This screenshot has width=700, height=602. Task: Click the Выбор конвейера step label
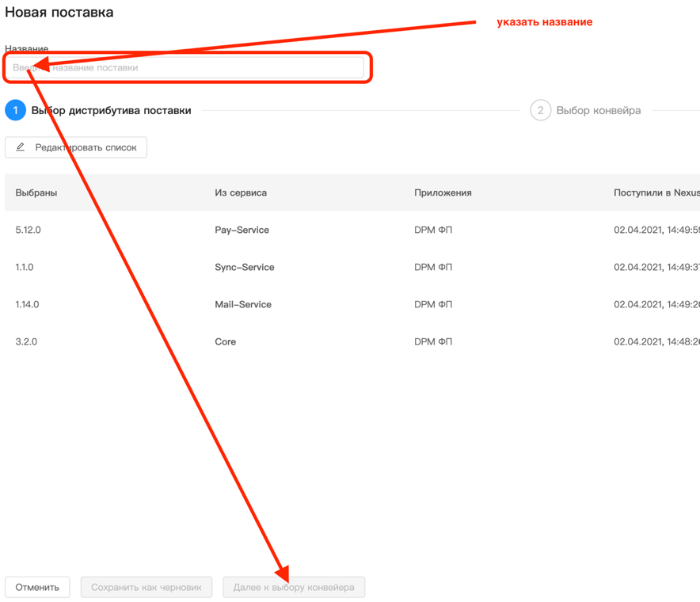tap(598, 110)
